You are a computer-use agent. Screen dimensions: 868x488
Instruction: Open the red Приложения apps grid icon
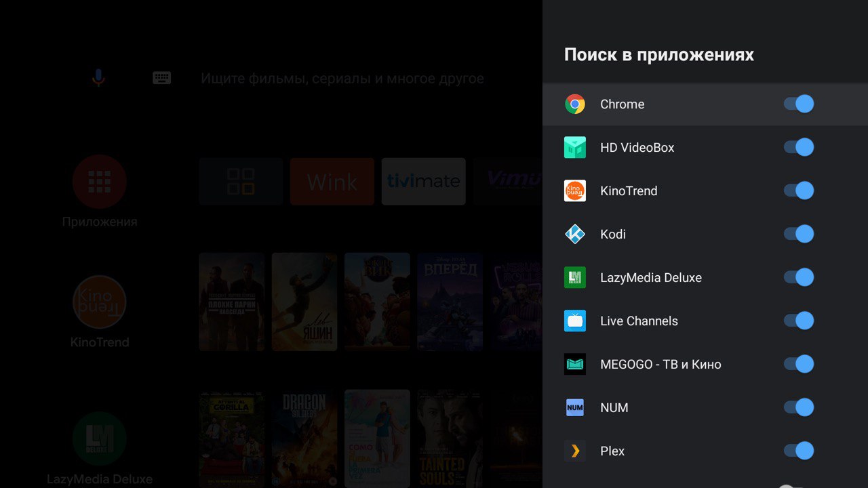[x=100, y=182]
